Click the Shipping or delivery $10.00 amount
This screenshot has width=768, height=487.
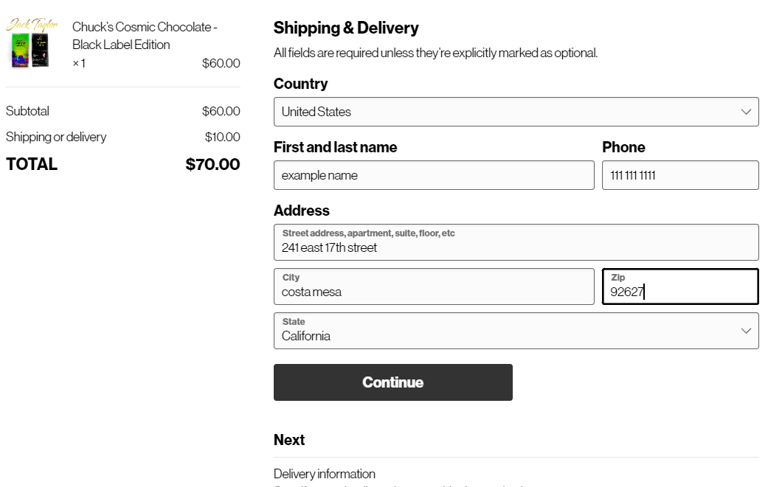(x=222, y=137)
